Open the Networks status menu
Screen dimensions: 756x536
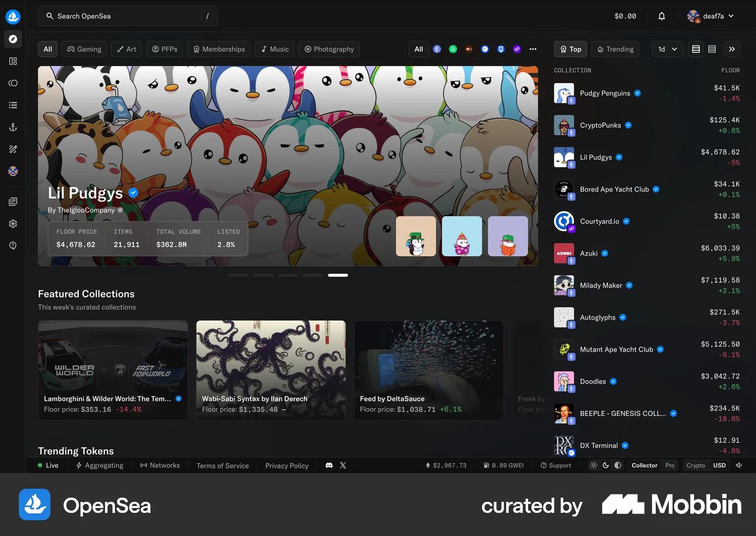coord(160,466)
